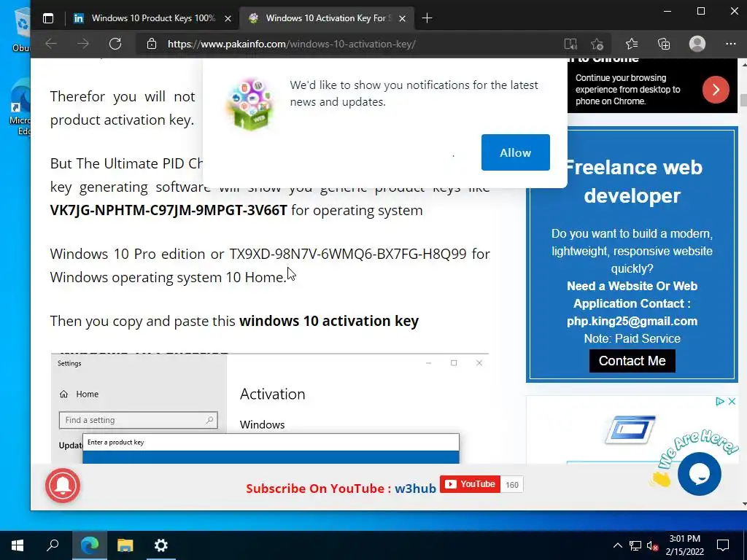Click the Settings activation screenshot image
Screen dimensions: 747x560
pyautogui.click(x=270, y=408)
